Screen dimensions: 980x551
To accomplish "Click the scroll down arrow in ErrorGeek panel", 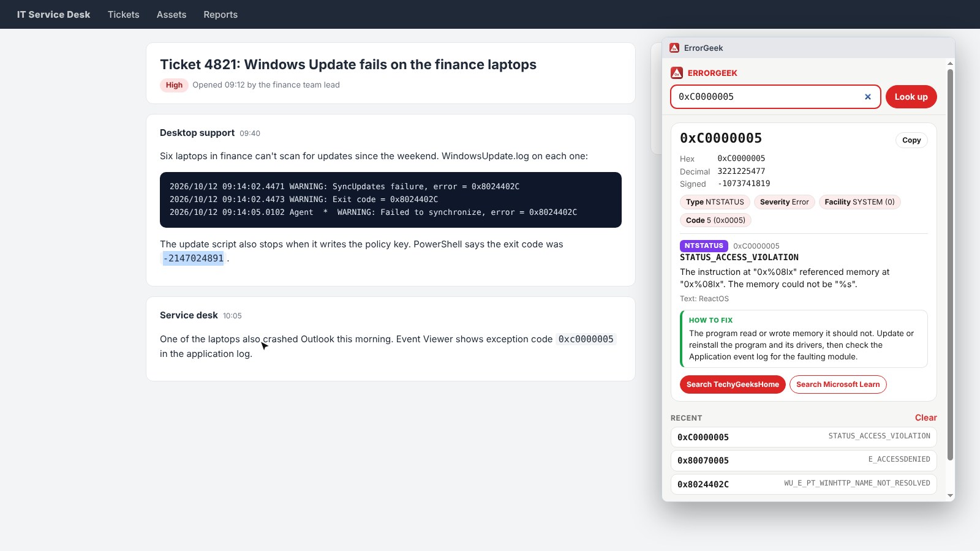I will [x=950, y=496].
